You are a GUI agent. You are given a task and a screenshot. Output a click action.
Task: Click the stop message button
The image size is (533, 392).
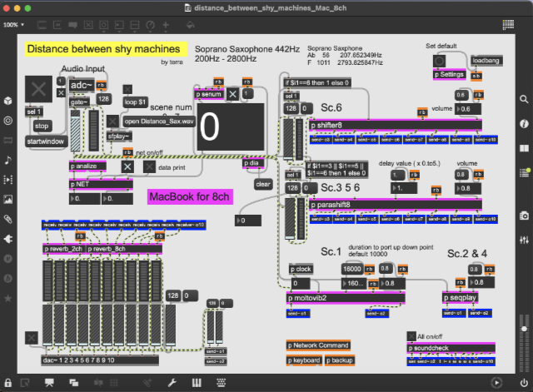(x=42, y=127)
